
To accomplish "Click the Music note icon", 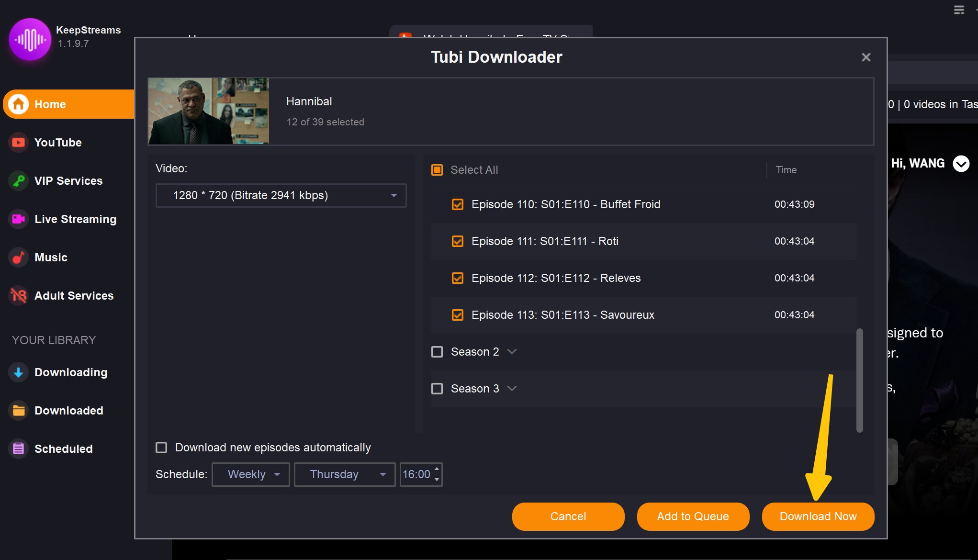I will tap(19, 257).
